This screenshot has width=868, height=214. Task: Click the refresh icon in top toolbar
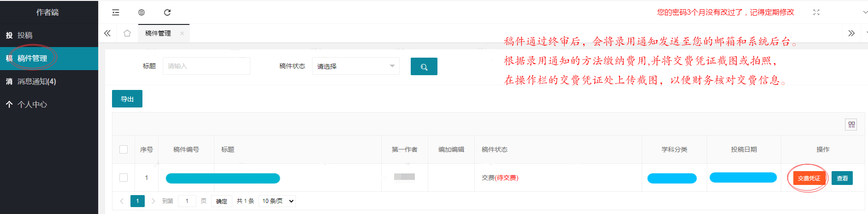point(167,12)
